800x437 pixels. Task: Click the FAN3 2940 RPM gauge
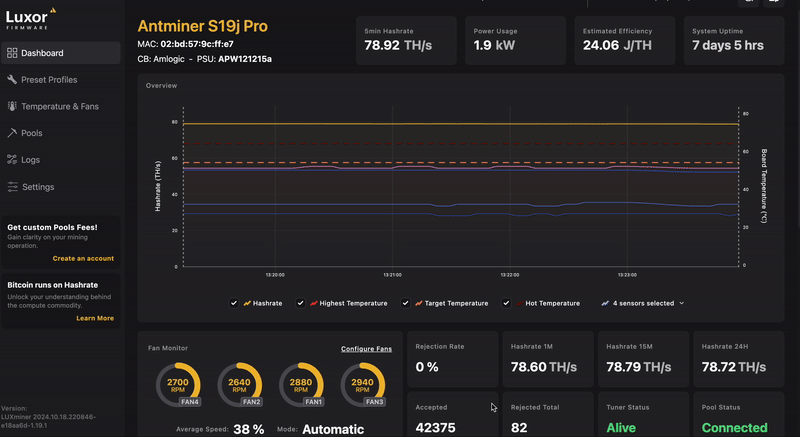pos(362,384)
